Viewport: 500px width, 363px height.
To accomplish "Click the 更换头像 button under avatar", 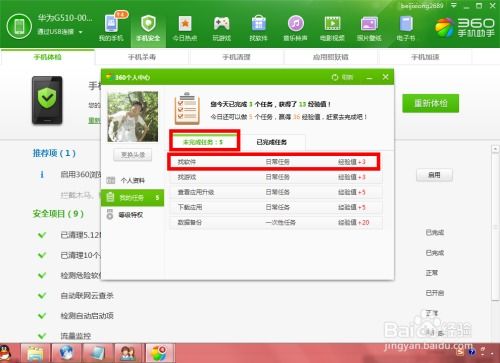I will (133, 155).
